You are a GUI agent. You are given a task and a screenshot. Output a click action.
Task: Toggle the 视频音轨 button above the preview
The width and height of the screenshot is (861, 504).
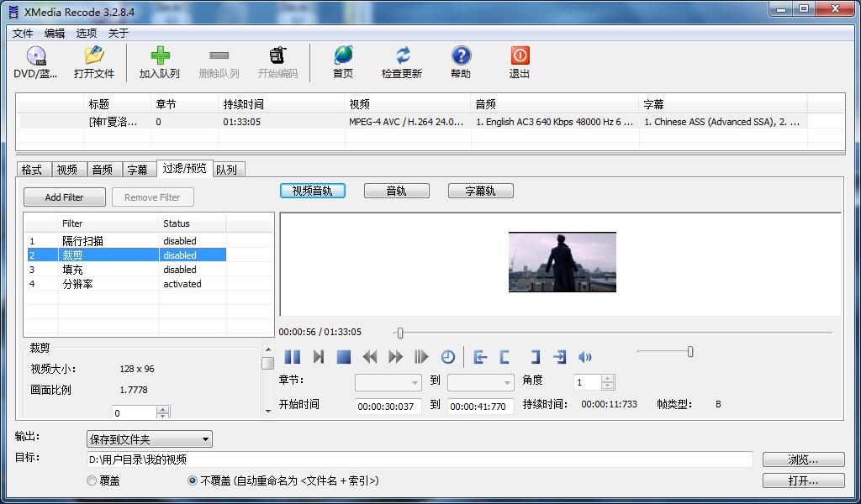tap(312, 191)
